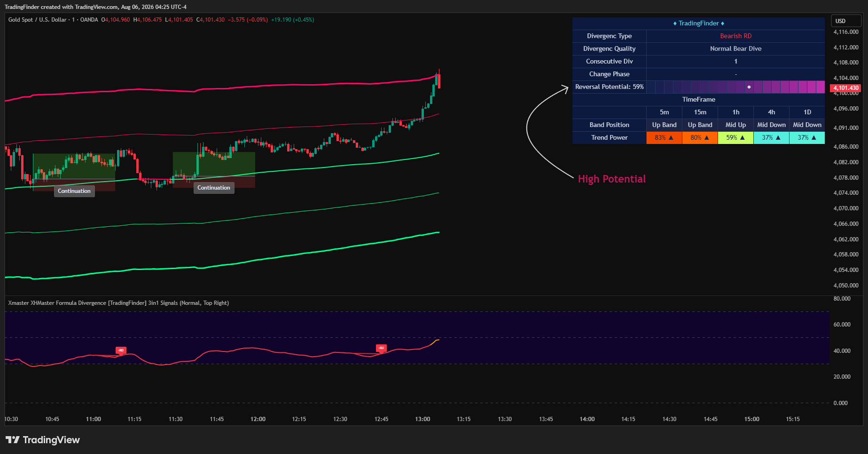Select the 5m timeframe column header
The height and width of the screenshot is (454, 868).
coord(664,112)
